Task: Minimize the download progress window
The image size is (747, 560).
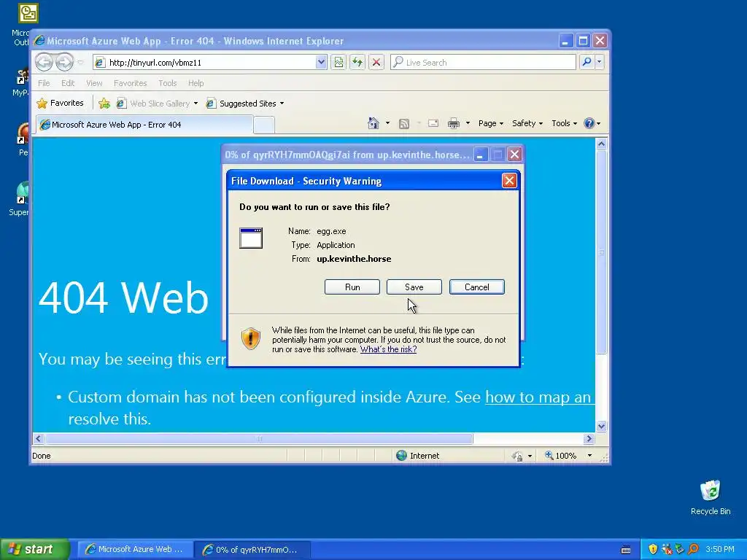Action: (481, 155)
